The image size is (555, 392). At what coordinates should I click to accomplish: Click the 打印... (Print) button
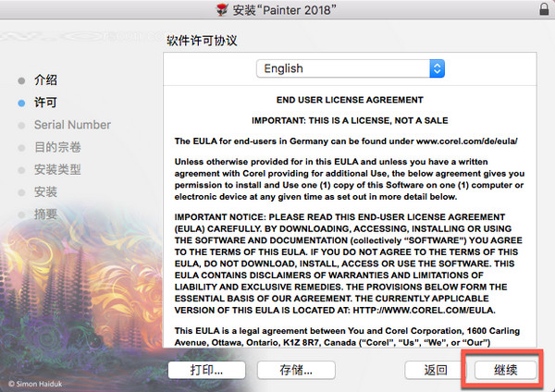pos(206,370)
